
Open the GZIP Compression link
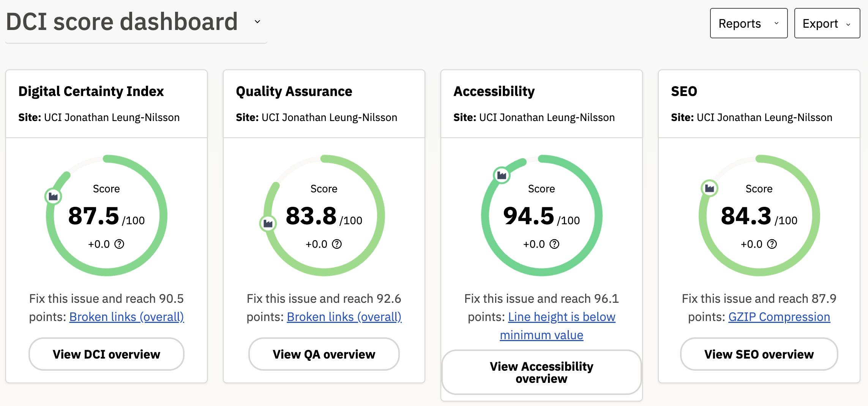click(779, 317)
